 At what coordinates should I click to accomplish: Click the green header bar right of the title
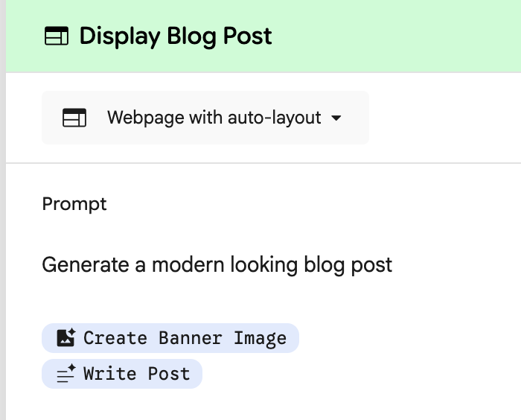click(x=394, y=36)
